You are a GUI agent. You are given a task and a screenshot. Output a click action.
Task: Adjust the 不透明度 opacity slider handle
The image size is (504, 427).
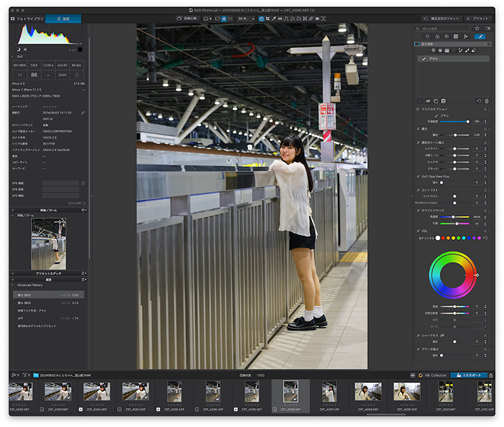pyautogui.click(x=468, y=121)
